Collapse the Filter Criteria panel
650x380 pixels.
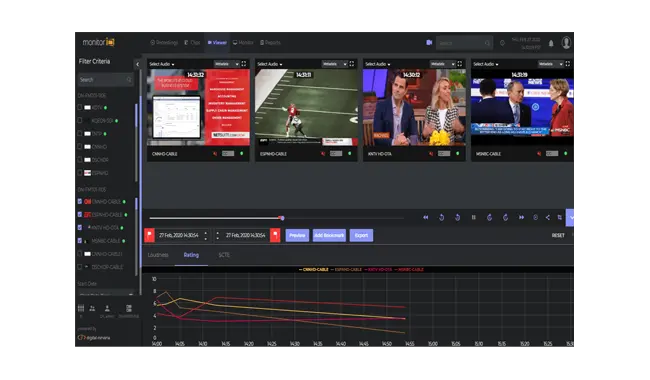[137, 64]
